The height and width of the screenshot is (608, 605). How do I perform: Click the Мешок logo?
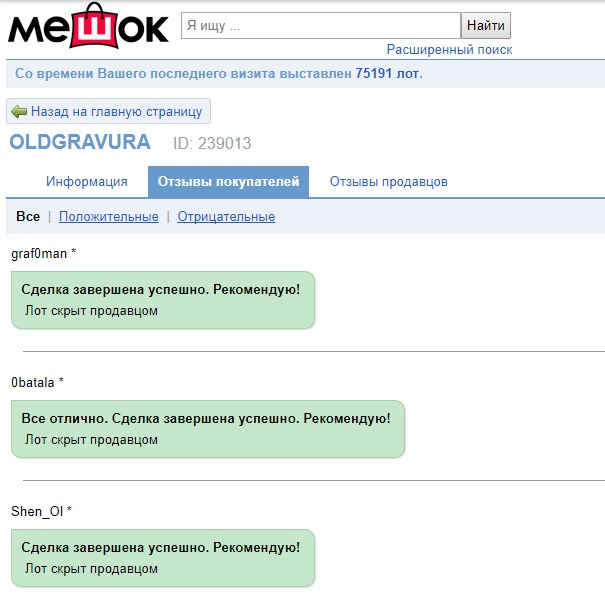[88, 26]
